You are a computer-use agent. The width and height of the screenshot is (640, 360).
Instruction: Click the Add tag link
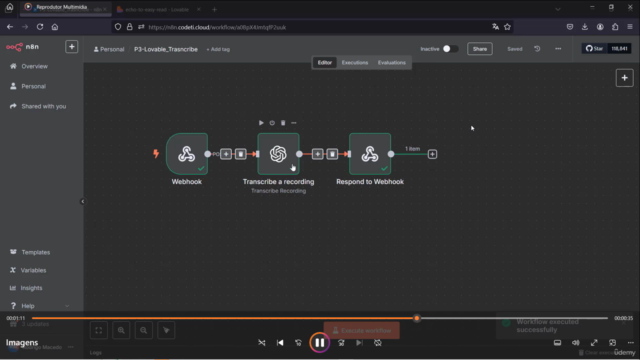(x=218, y=49)
